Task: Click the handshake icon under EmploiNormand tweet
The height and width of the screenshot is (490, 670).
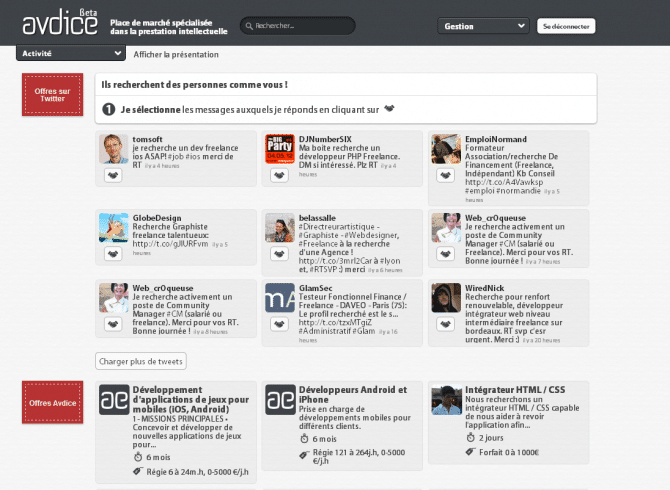Action: 445,176
